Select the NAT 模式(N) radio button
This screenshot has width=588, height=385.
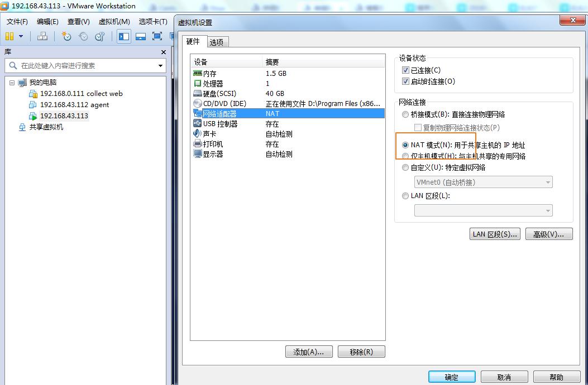405,145
